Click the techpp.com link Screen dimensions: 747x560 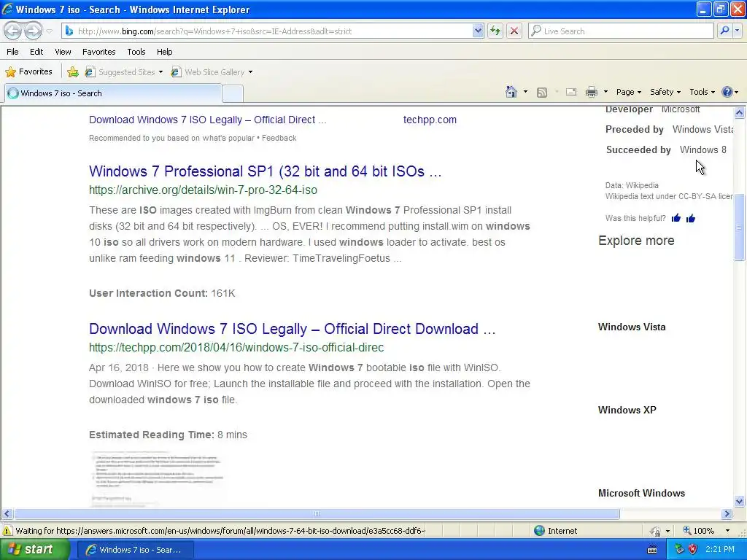pyautogui.click(x=430, y=120)
